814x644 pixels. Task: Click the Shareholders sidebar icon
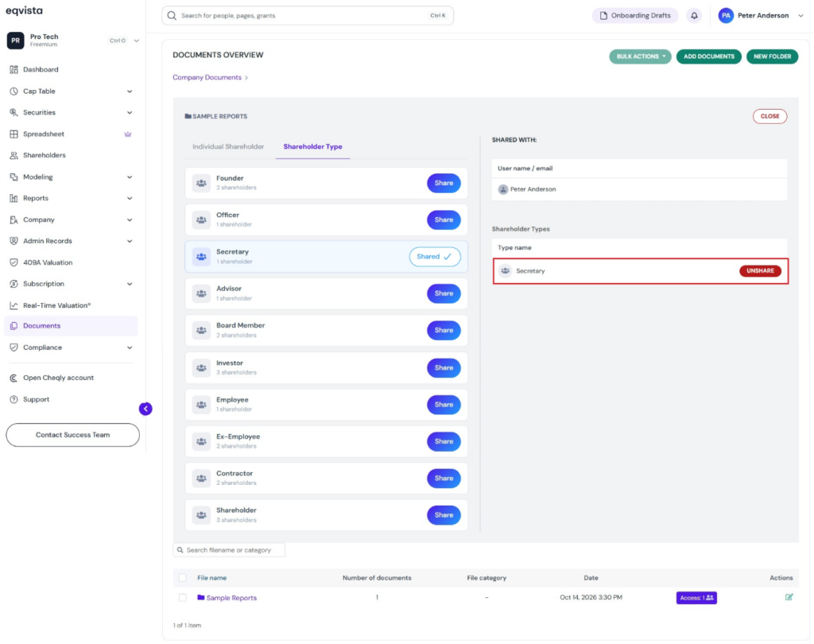click(14, 155)
